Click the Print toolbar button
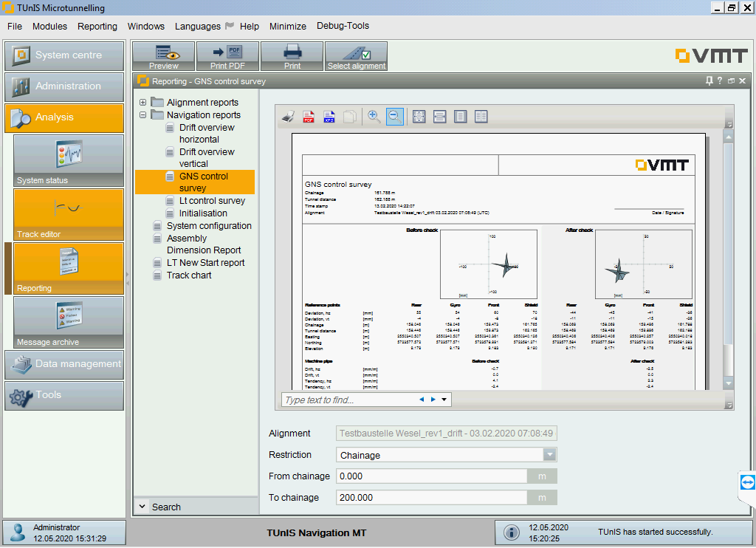The height and width of the screenshot is (548, 756). pos(292,56)
